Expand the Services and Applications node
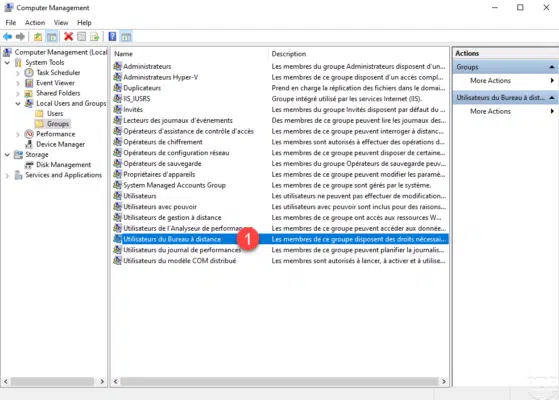 click(7, 175)
